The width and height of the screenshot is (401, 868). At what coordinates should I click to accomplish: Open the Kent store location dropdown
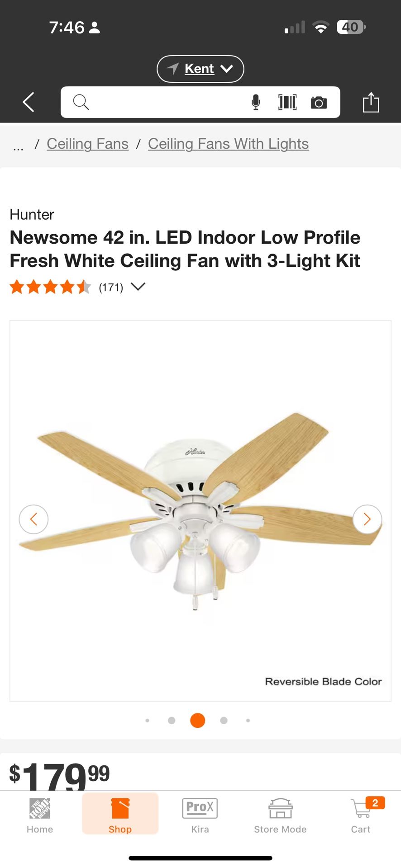pos(200,69)
